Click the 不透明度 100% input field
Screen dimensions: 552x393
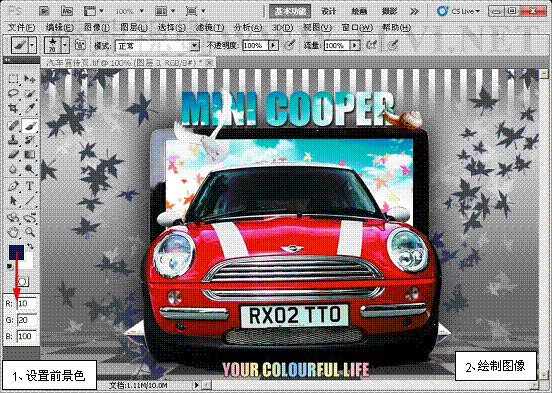click(256, 45)
